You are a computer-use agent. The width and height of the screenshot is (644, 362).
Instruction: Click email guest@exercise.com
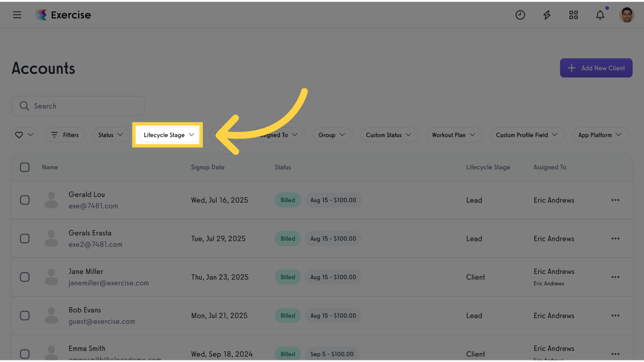102,321
